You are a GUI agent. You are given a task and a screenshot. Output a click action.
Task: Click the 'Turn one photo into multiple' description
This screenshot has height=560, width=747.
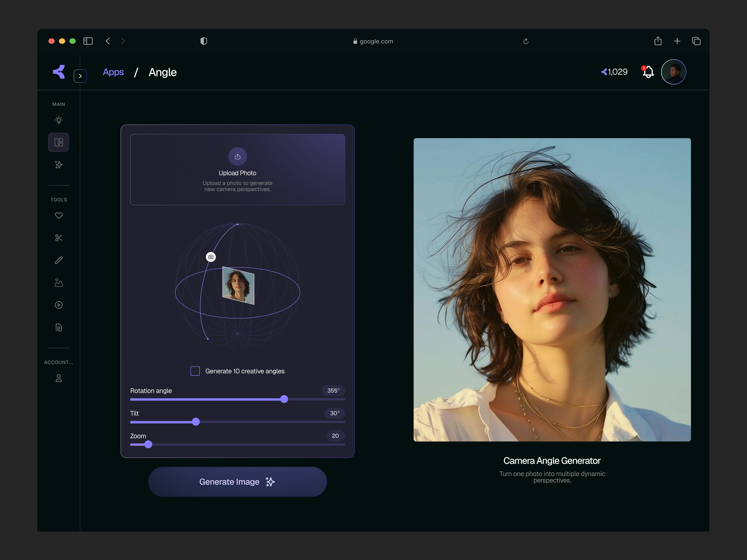click(552, 477)
